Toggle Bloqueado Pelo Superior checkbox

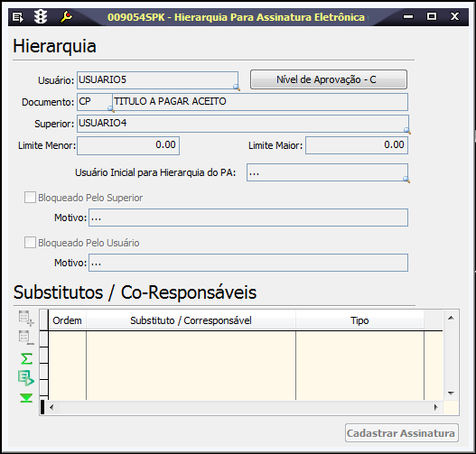point(30,198)
